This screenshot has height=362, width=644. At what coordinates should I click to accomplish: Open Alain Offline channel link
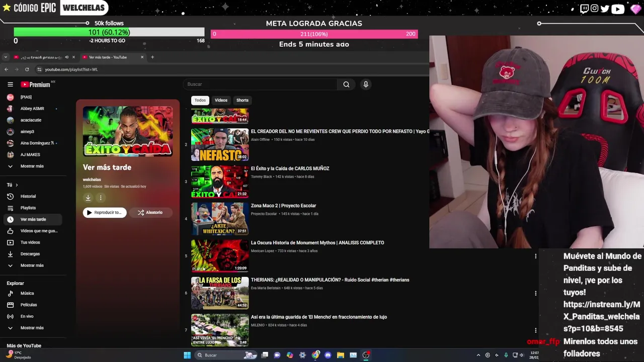coord(260,139)
